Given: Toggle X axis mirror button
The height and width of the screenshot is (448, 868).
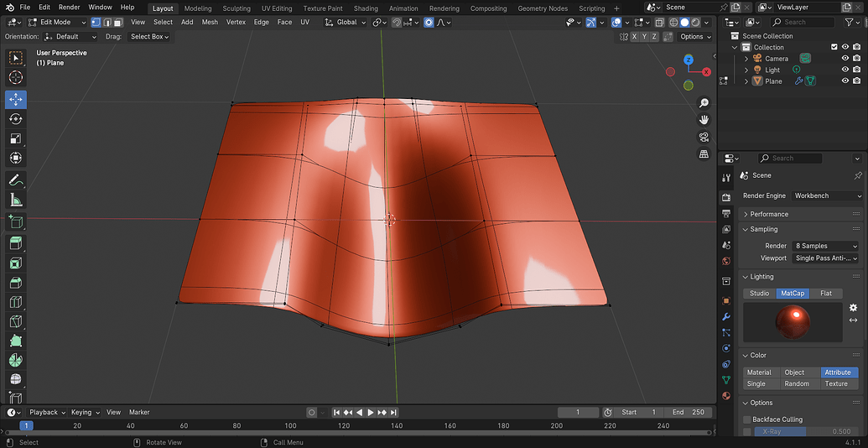Looking at the screenshot, I should (634, 37).
